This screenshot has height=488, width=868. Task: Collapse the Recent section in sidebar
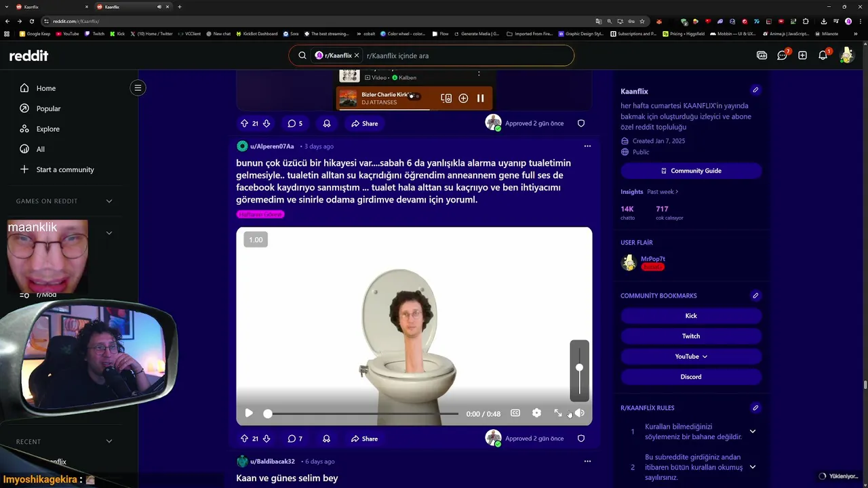point(109,441)
